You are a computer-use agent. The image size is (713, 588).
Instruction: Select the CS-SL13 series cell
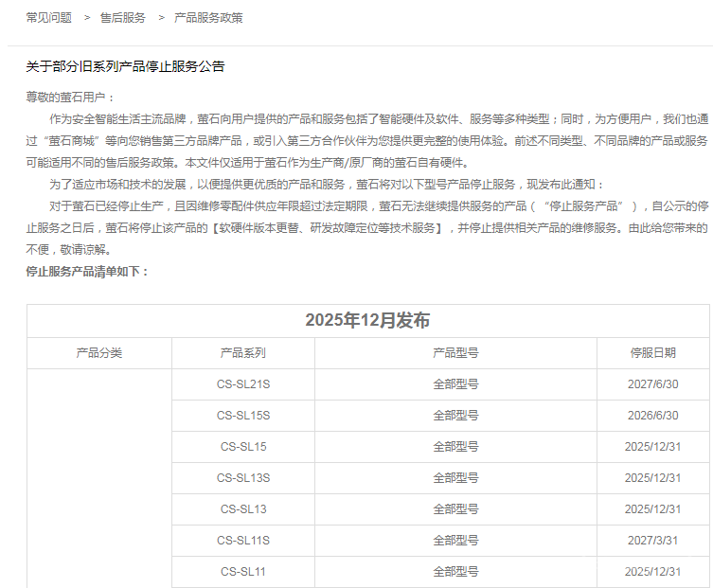[243, 508]
